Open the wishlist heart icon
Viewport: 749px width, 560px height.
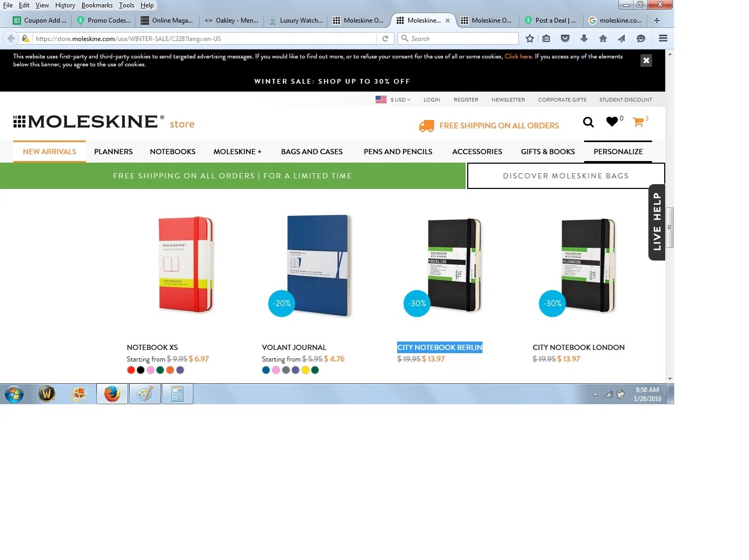point(612,122)
